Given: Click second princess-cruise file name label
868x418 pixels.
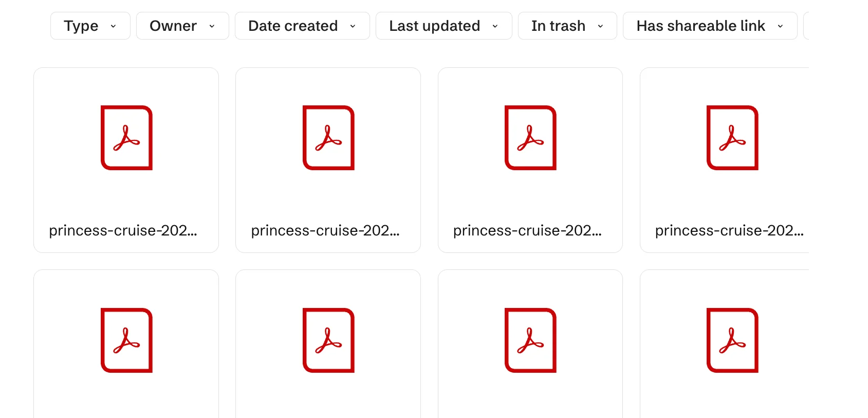Looking at the screenshot, I should click(x=325, y=230).
